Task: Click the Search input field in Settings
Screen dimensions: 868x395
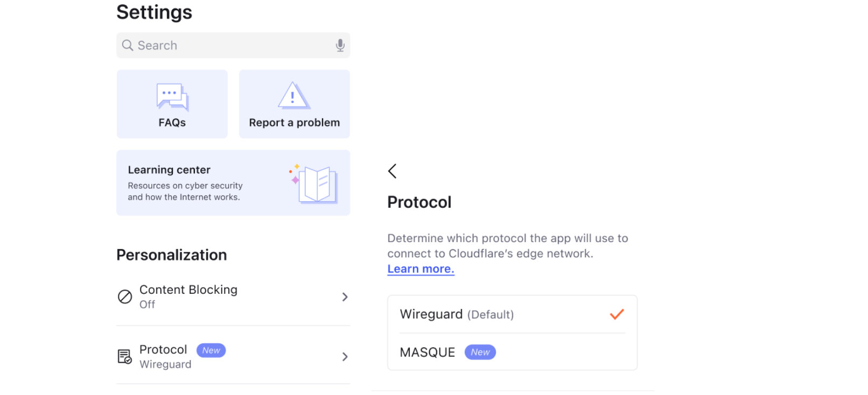Action: [233, 45]
